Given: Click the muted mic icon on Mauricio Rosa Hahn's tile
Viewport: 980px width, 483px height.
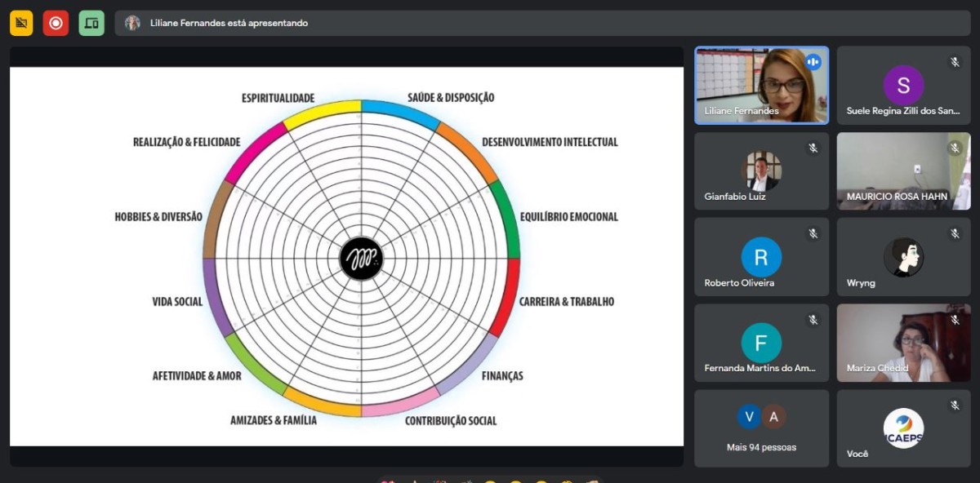Looking at the screenshot, I should click(955, 148).
